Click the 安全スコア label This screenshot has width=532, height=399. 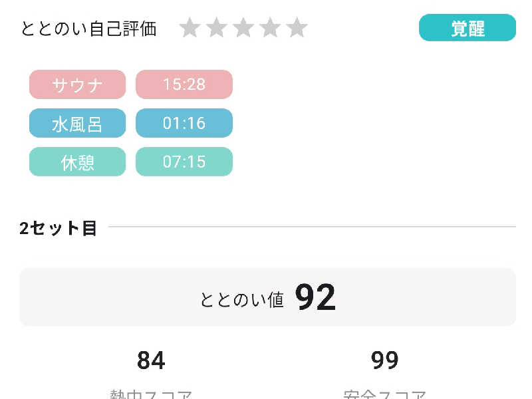tap(384, 394)
